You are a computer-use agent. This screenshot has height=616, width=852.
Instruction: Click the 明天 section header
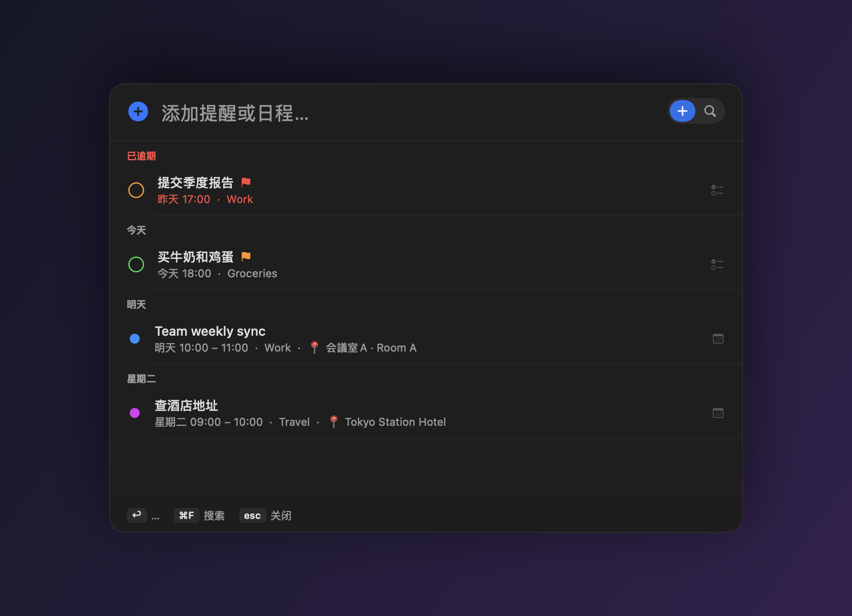pyautogui.click(x=137, y=305)
